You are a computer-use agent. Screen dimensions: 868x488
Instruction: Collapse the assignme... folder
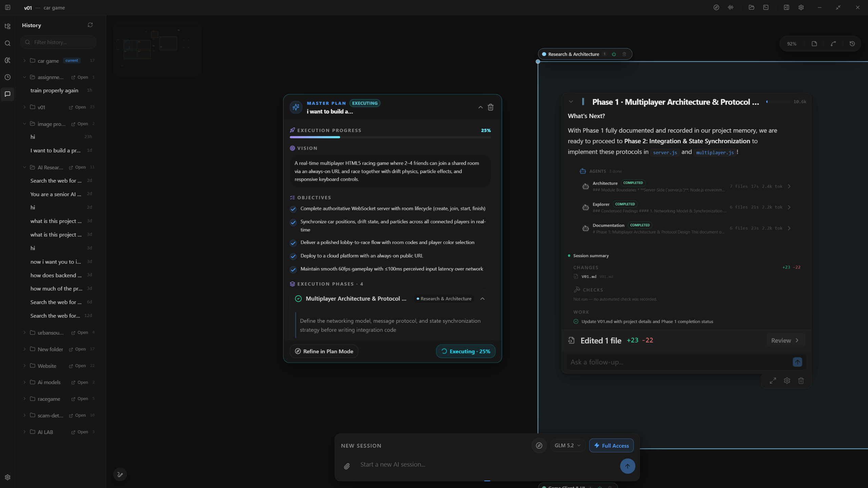(x=24, y=77)
